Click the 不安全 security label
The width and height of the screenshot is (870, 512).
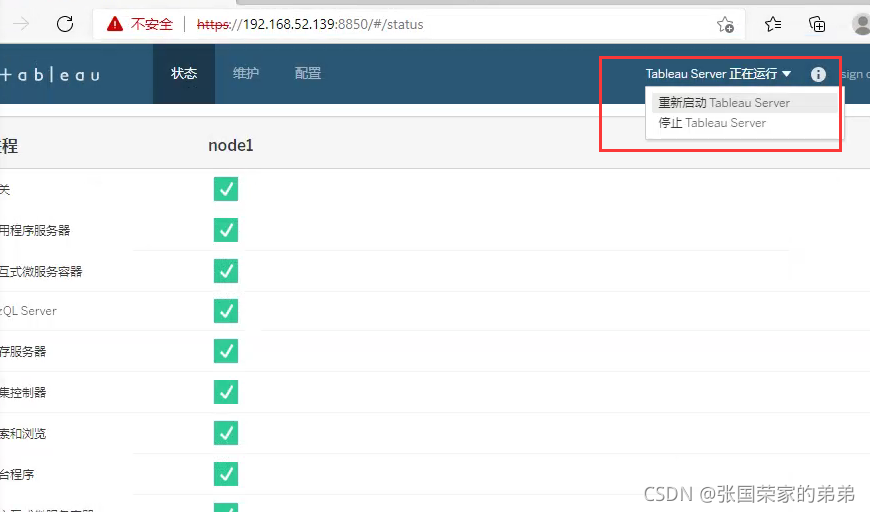[151, 24]
